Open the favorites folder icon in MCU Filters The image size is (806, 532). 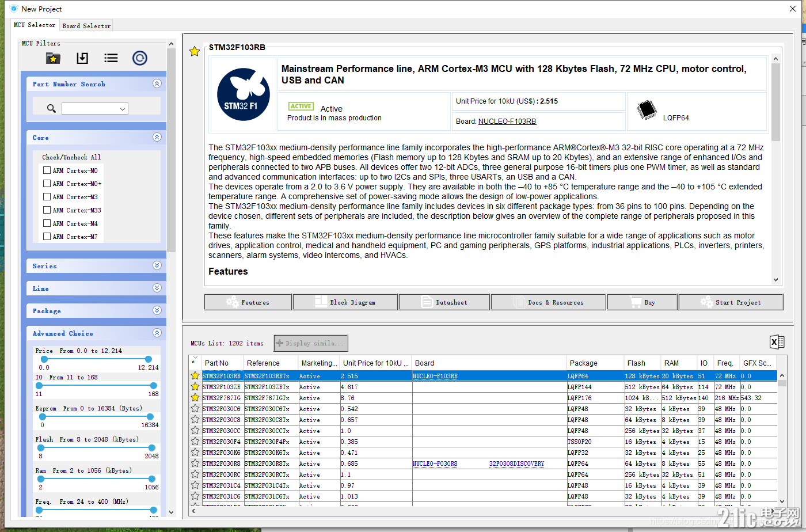coord(53,58)
